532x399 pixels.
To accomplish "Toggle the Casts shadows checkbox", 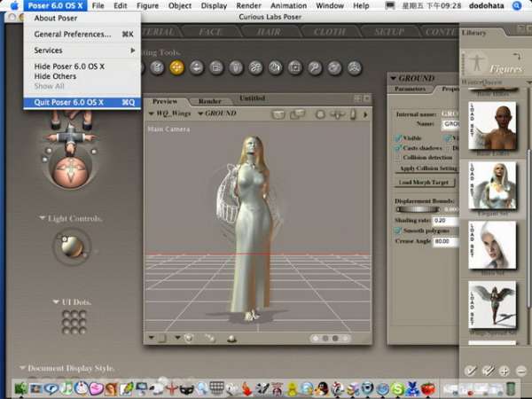I will tap(398, 148).
